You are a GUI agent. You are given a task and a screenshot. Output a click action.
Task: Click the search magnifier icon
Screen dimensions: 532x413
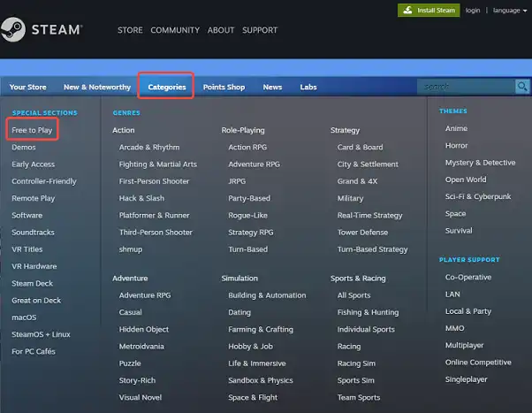pyautogui.click(x=522, y=87)
